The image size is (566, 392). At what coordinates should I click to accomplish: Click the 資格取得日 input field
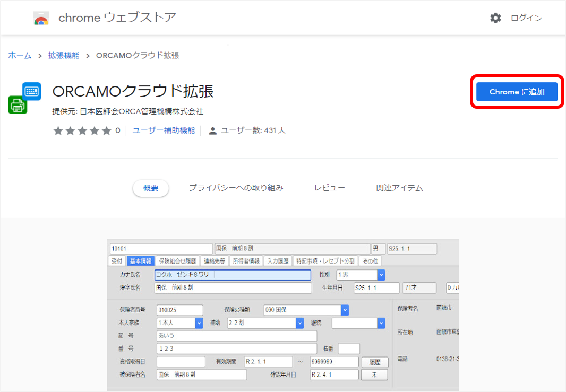click(181, 362)
